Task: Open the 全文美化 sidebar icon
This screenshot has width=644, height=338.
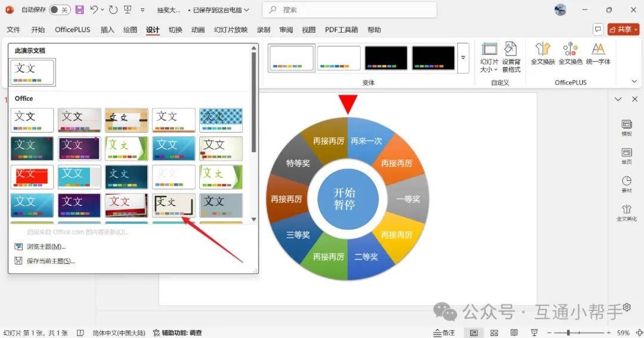Action: (x=627, y=213)
